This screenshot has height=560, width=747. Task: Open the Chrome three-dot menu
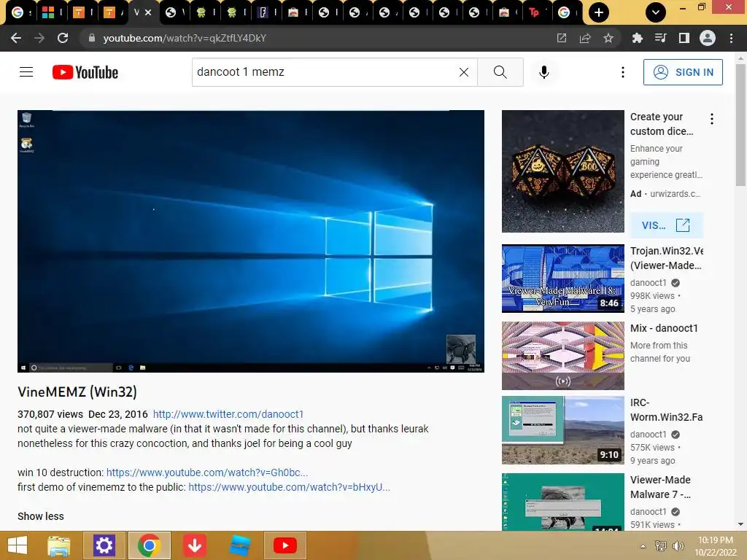(x=731, y=38)
